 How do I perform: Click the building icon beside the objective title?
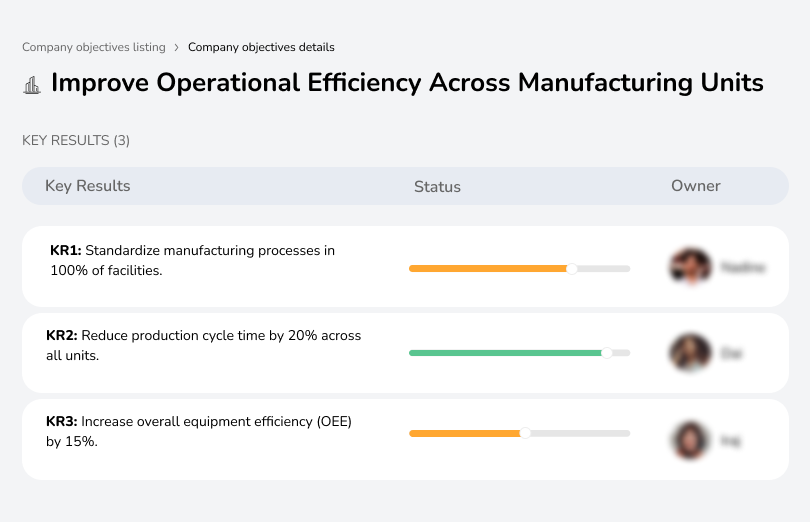pos(31,84)
